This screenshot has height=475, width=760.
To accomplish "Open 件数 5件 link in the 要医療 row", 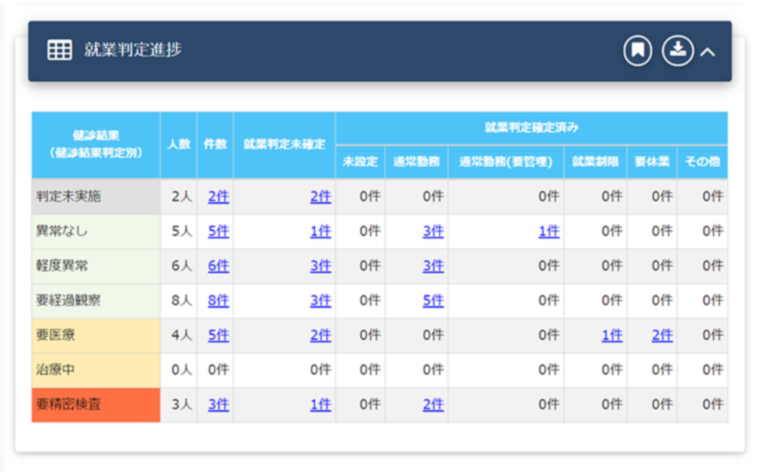I will (x=218, y=336).
